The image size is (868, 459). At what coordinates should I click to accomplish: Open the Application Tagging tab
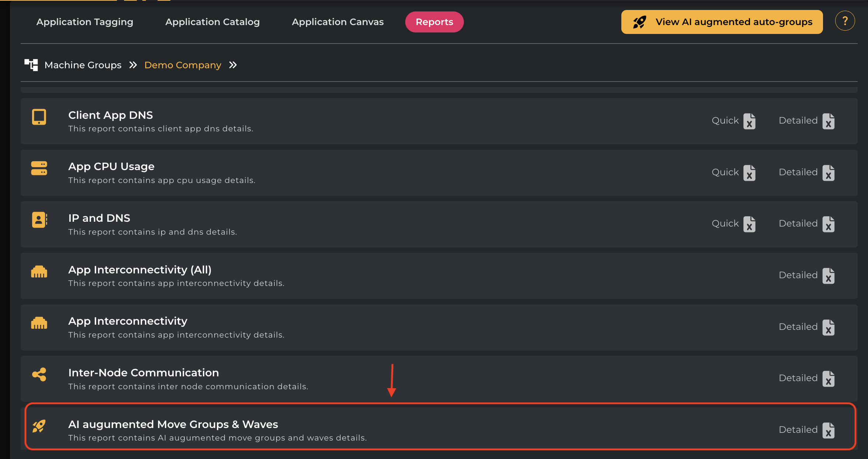pyautogui.click(x=84, y=22)
